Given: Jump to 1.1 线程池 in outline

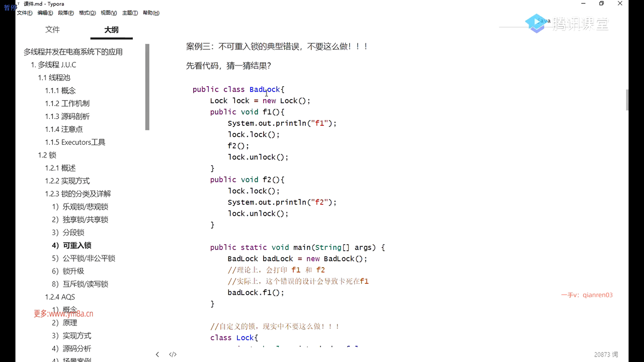Looking at the screenshot, I should tap(54, 77).
